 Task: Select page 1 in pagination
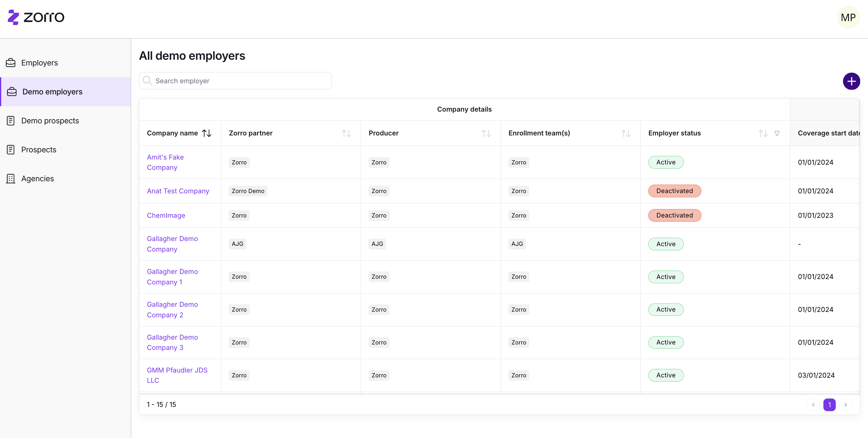(x=829, y=405)
